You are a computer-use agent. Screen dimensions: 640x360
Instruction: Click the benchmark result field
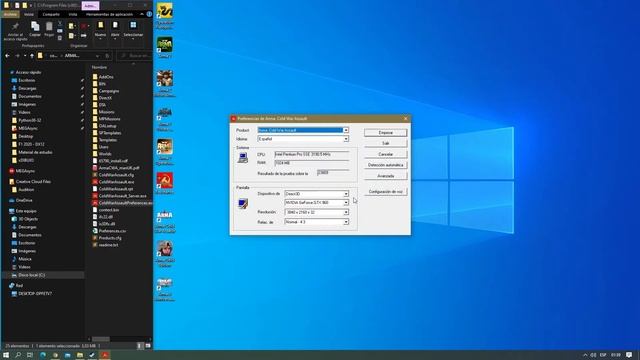point(333,173)
